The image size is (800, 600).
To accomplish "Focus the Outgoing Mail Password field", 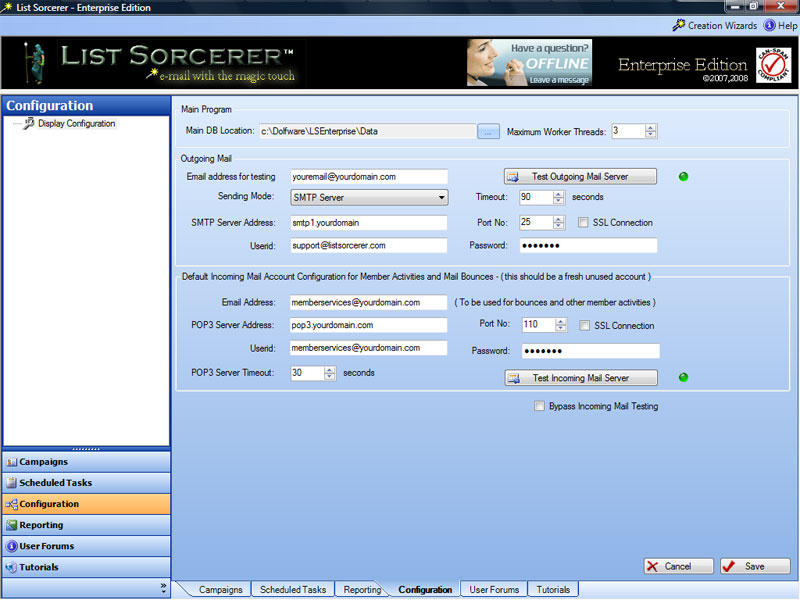I will 588,245.
